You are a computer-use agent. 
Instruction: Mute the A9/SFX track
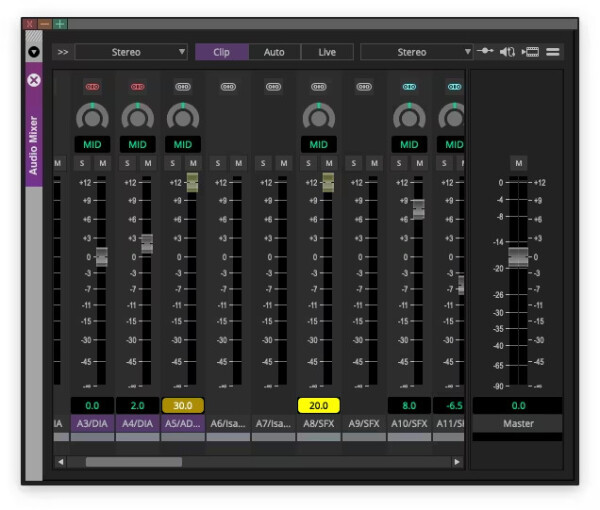[x=374, y=163]
